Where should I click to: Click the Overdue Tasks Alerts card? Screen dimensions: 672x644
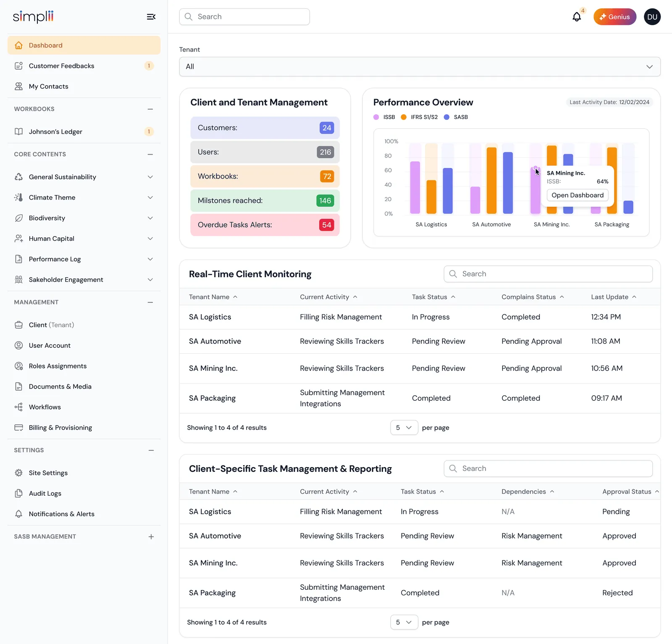[265, 225]
